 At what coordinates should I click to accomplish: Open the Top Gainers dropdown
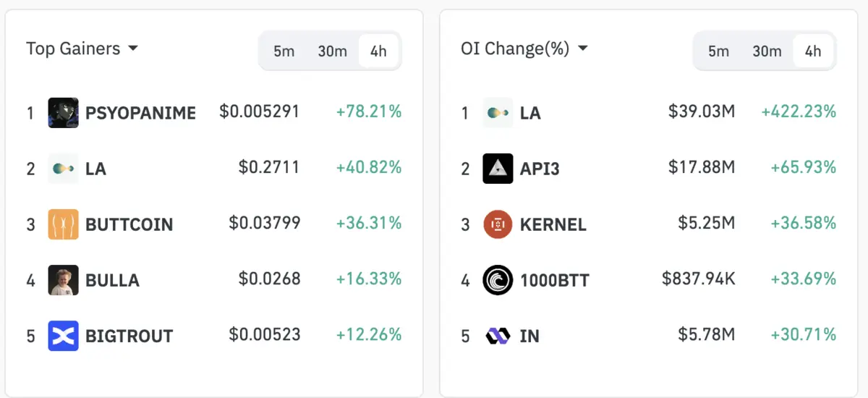[82, 49]
